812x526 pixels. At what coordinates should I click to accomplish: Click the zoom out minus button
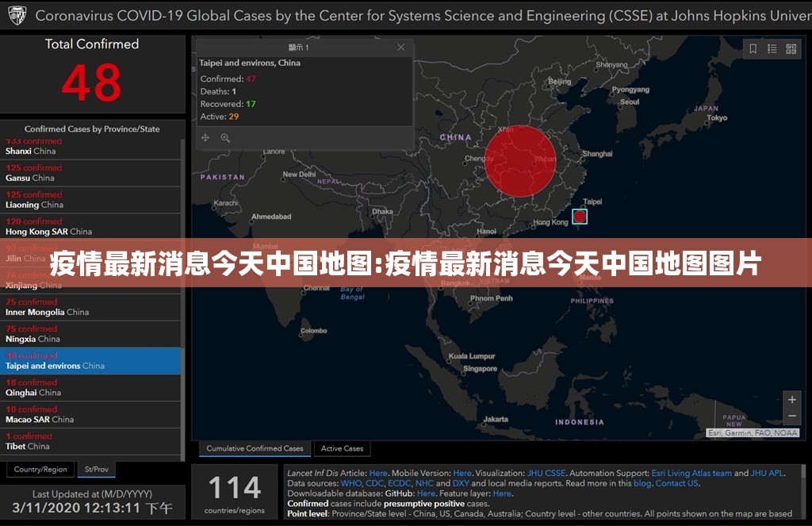pos(791,416)
